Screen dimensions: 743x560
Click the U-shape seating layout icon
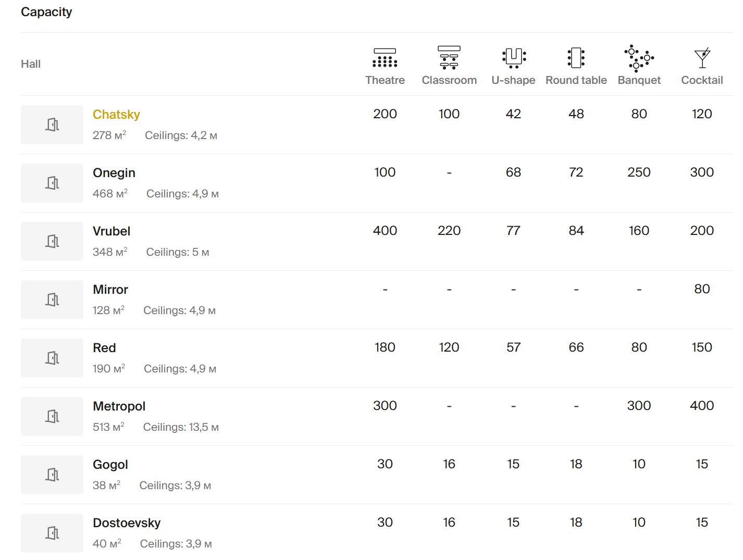click(513, 57)
